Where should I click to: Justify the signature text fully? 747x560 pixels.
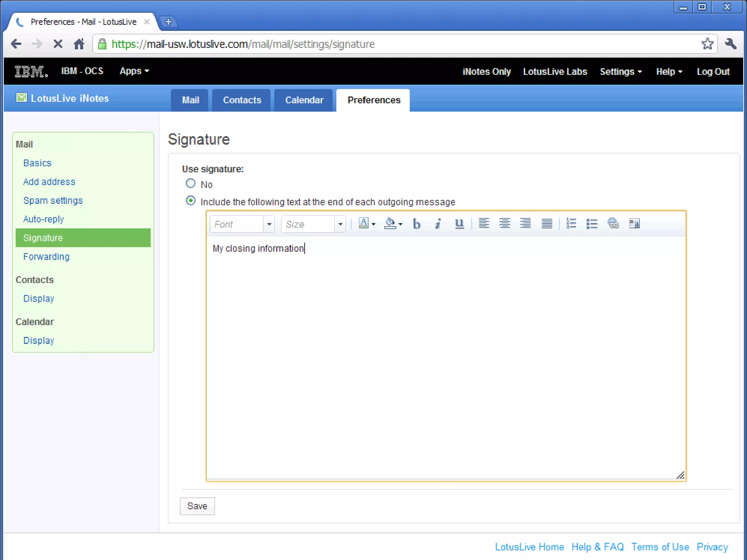coord(546,223)
